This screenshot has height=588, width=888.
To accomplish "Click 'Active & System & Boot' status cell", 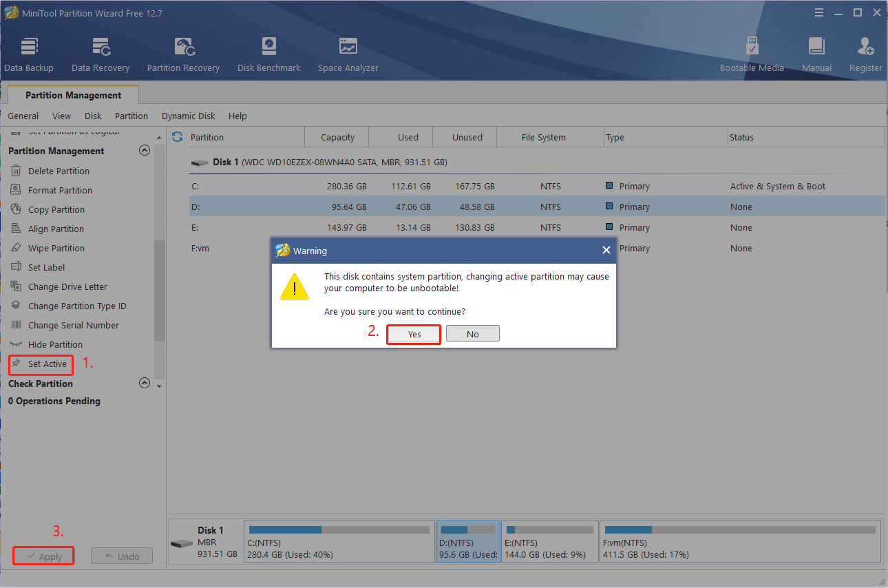I will coord(778,186).
